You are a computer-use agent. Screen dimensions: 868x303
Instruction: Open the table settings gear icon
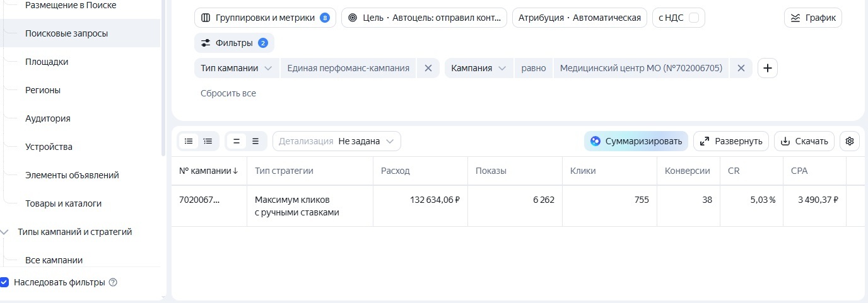pyautogui.click(x=850, y=141)
